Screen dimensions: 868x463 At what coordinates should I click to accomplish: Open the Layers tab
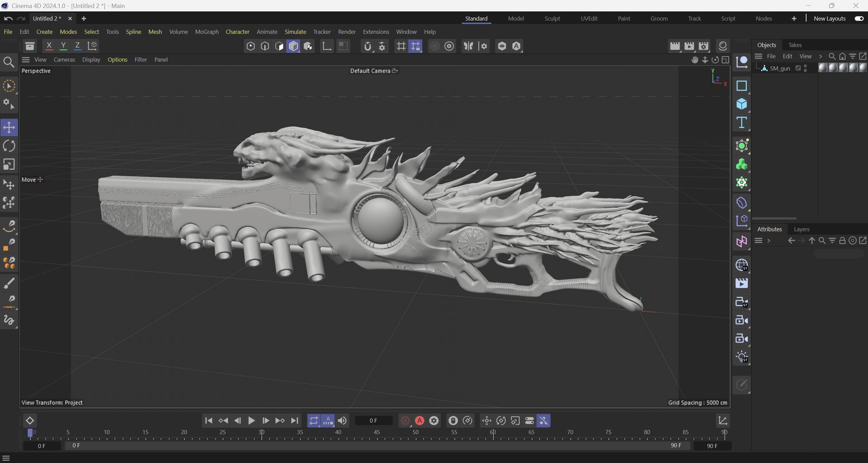coord(802,229)
